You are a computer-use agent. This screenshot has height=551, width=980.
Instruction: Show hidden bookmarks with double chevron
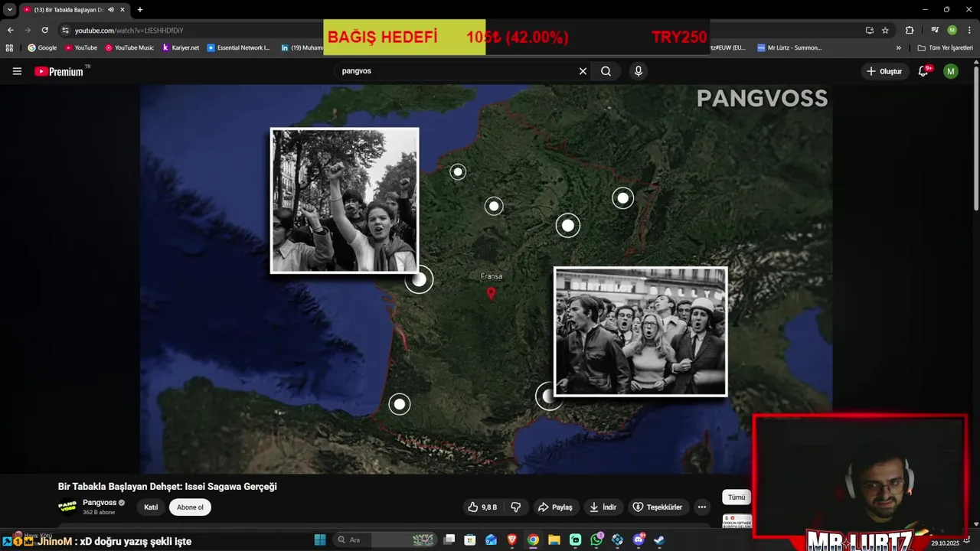pos(898,47)
